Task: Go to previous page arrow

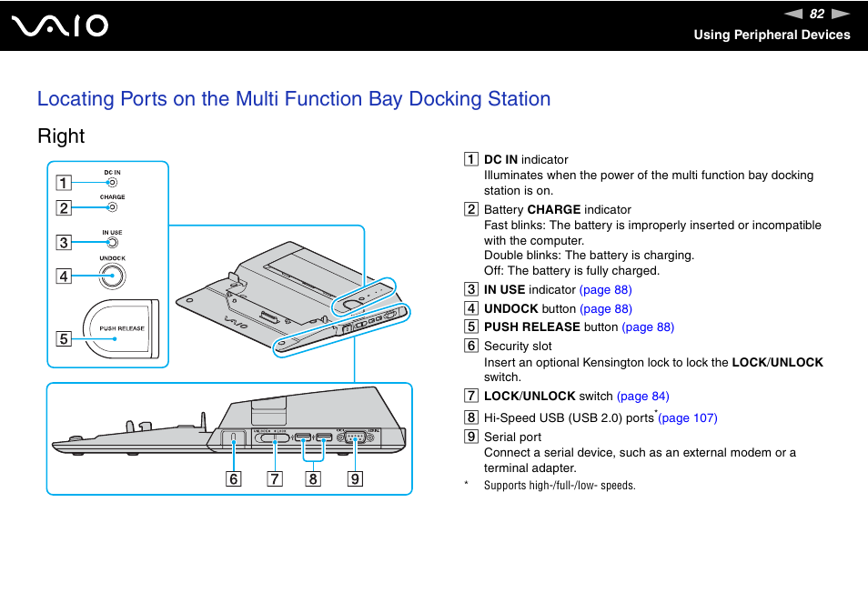Action: pos(793,14)
